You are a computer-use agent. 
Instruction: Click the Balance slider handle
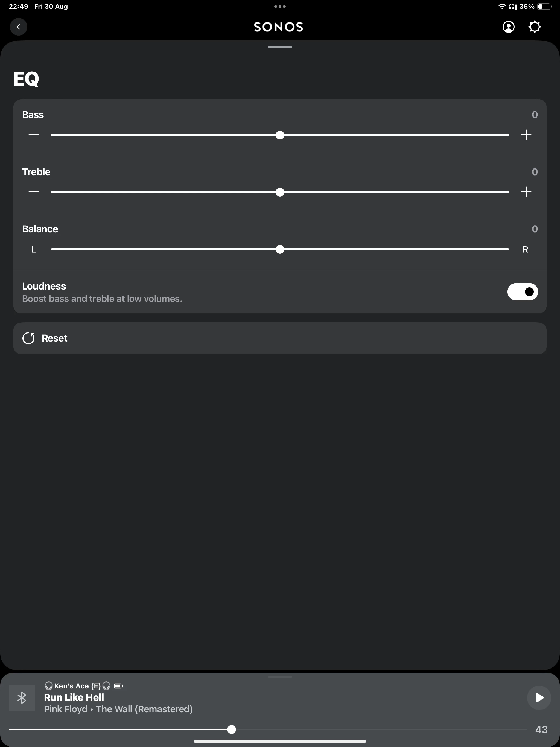coord(280,250)
